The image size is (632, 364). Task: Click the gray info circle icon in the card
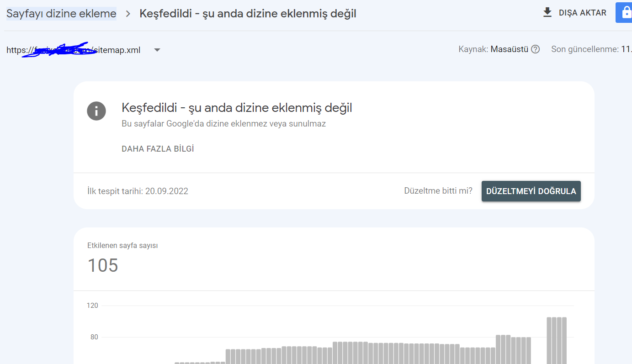point(96,111)
